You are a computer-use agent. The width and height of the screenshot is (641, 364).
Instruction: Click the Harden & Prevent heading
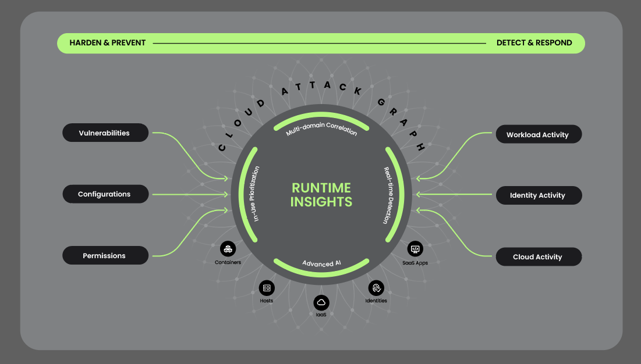(x=108, y=43)
